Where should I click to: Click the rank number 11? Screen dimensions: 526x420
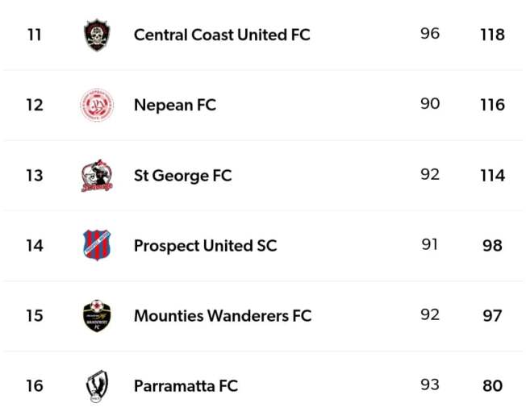pos(34,35)
